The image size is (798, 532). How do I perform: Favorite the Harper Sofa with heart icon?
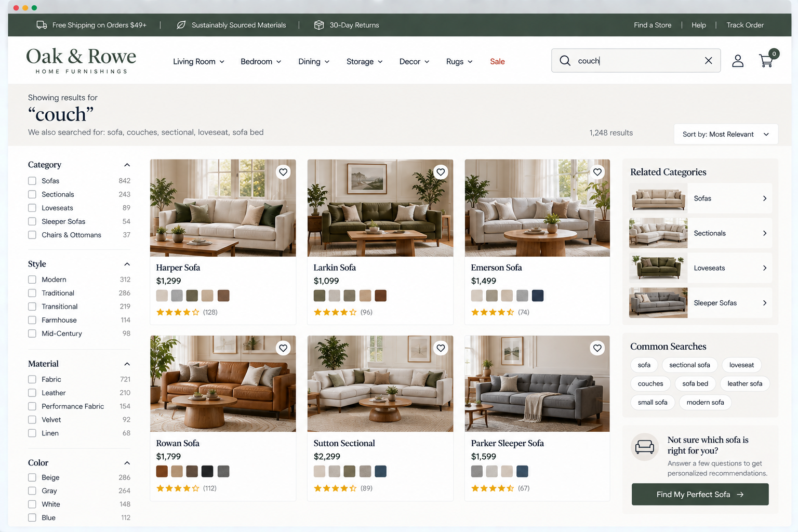[x=283, y=172]
